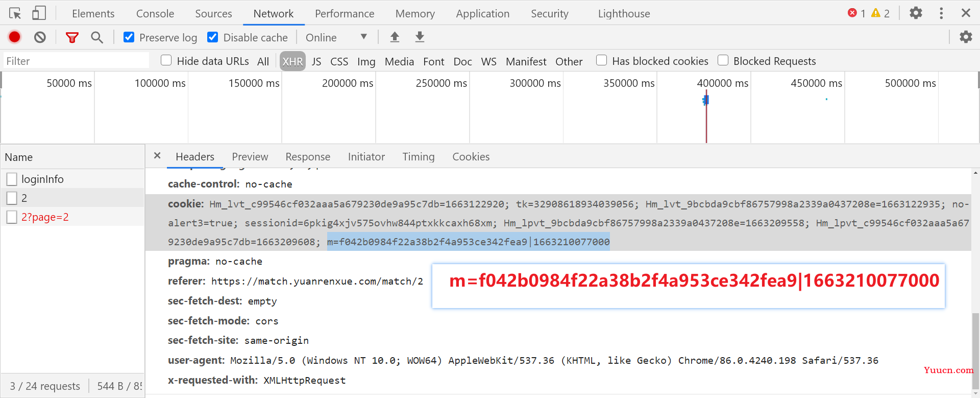Open the Memory panel
The height and width of the screenshot is (398, 980).
pos(415,13)
